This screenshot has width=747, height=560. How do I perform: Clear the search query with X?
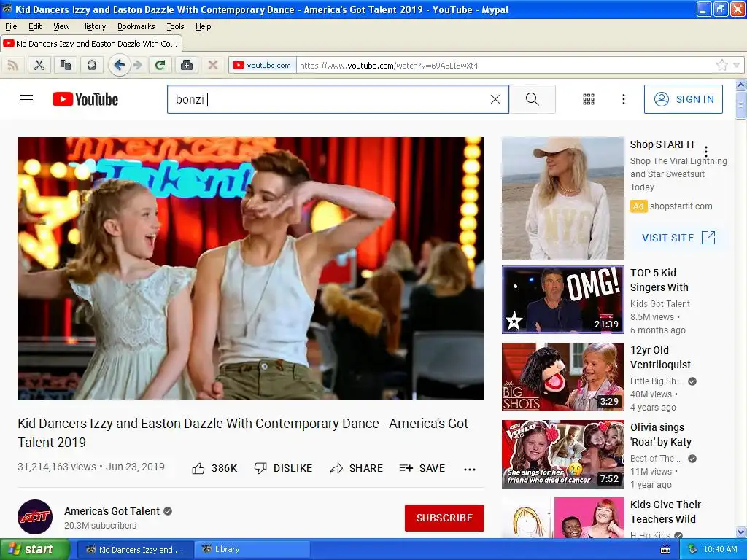(495, 99)
